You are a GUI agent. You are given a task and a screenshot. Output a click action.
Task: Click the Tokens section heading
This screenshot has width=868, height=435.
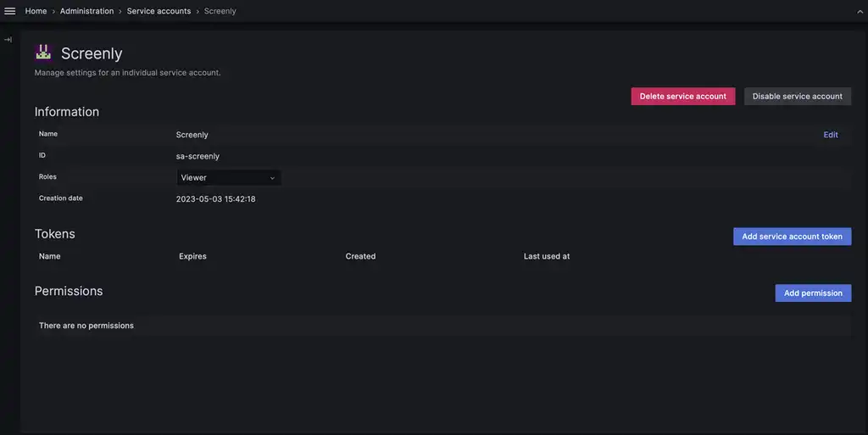55,234
